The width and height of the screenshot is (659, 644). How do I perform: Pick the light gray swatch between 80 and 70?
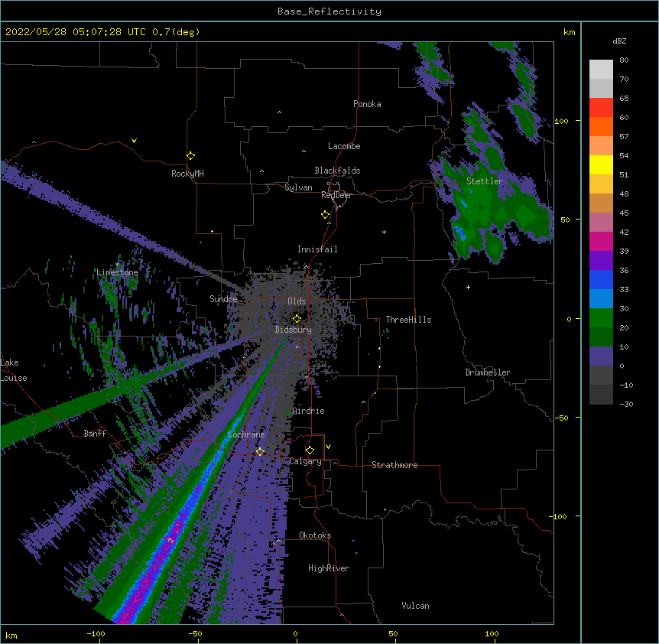click(601, 70)
